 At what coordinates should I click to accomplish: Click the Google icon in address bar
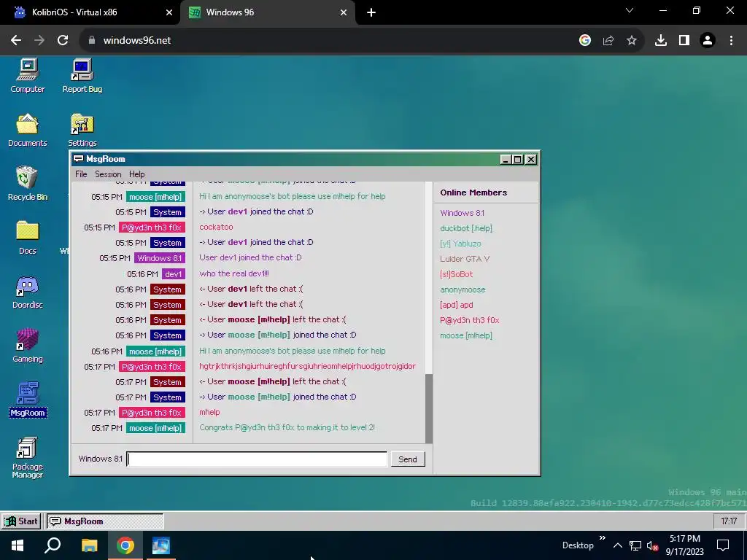(x=585, y=40)
